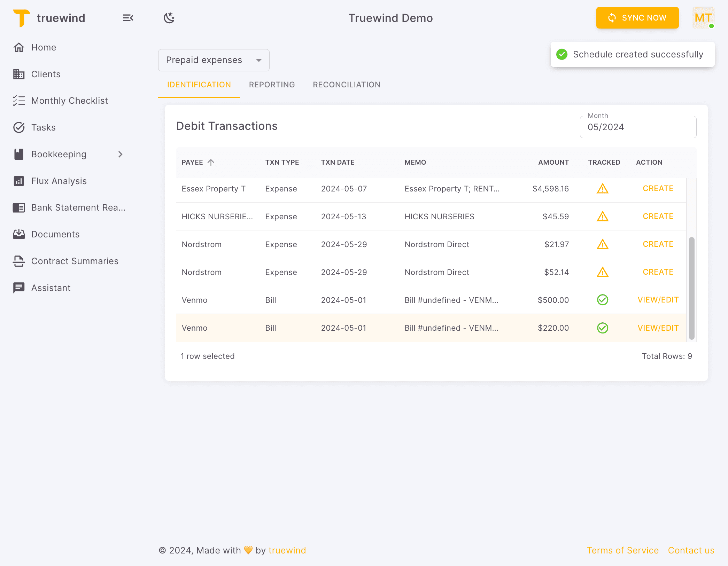This screenshot has height=566, width=728.
Task: Open the Assistant chat
Action: 51,288
